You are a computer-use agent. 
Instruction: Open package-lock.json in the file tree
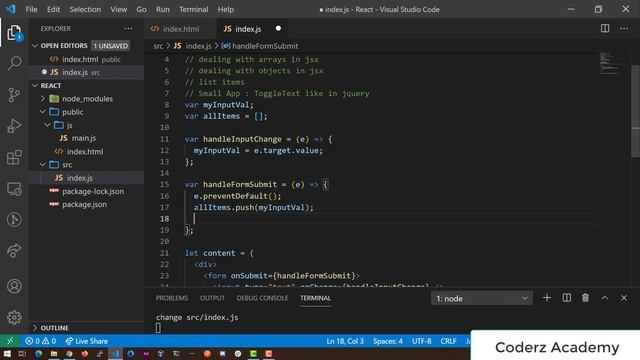(x=87, y=191)
